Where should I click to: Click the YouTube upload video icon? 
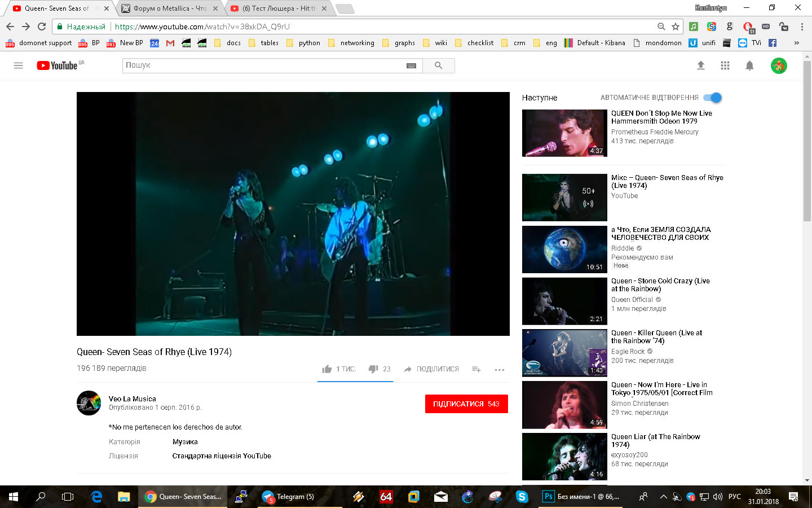point(701,65)
